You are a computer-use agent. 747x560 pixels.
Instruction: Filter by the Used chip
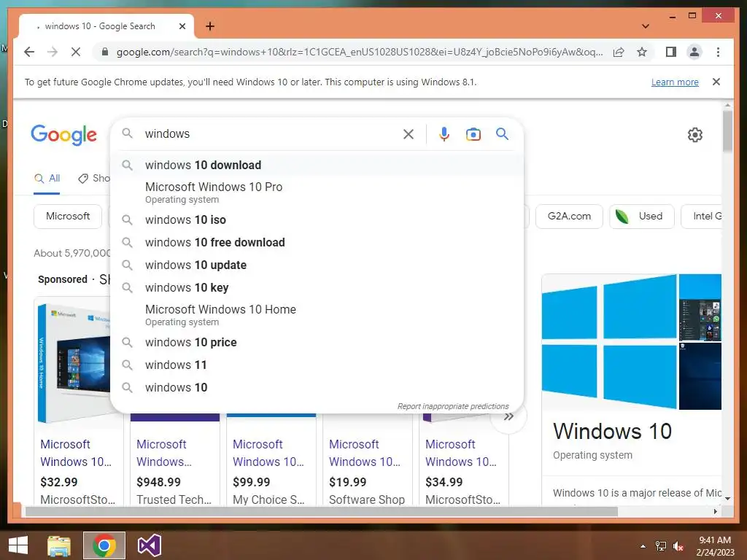642,216
